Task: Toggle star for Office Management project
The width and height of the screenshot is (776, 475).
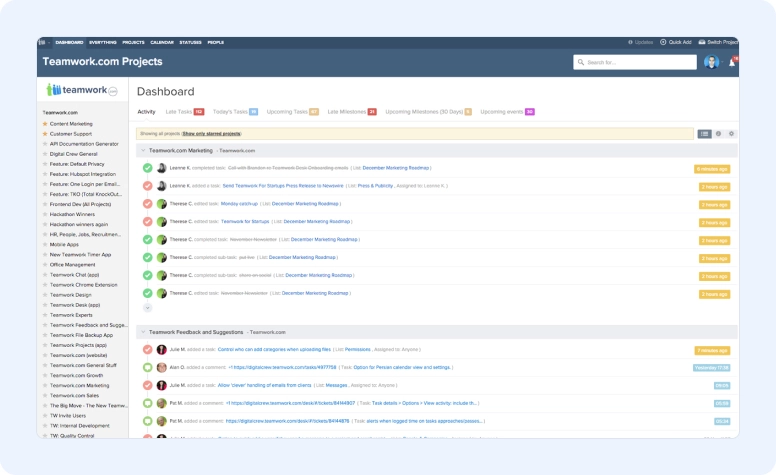Action: tap(45, 265)
